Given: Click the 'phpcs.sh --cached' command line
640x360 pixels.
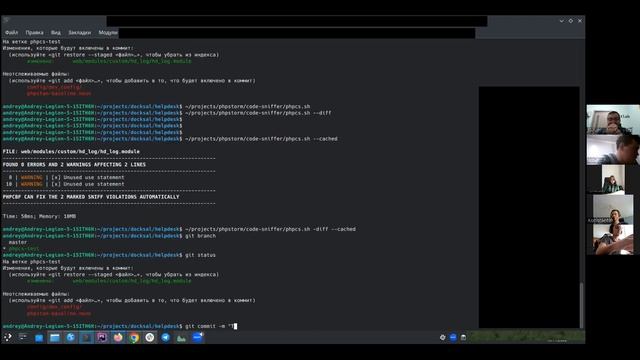Looking at the screenshot, I should pyautogui.click(x=261, y=139).
